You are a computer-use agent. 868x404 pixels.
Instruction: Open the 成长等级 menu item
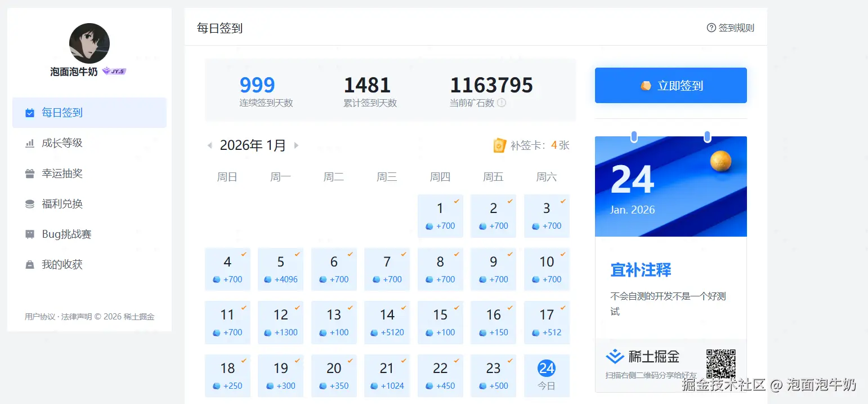coord(62,143)
